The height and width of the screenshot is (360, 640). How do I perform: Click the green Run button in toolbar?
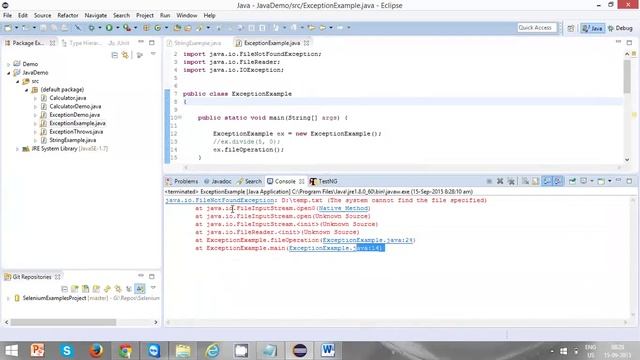109,28
